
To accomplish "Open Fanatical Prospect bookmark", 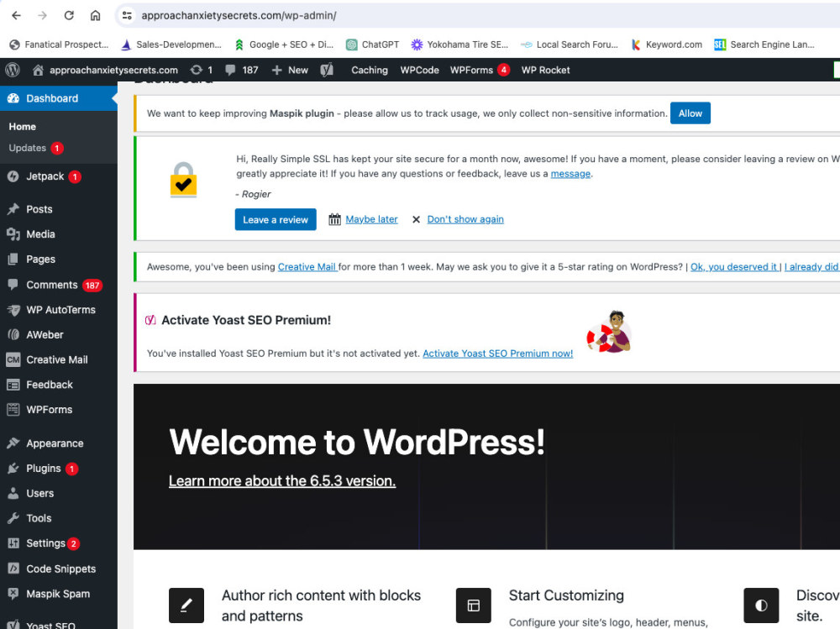I will pos(60,45).
